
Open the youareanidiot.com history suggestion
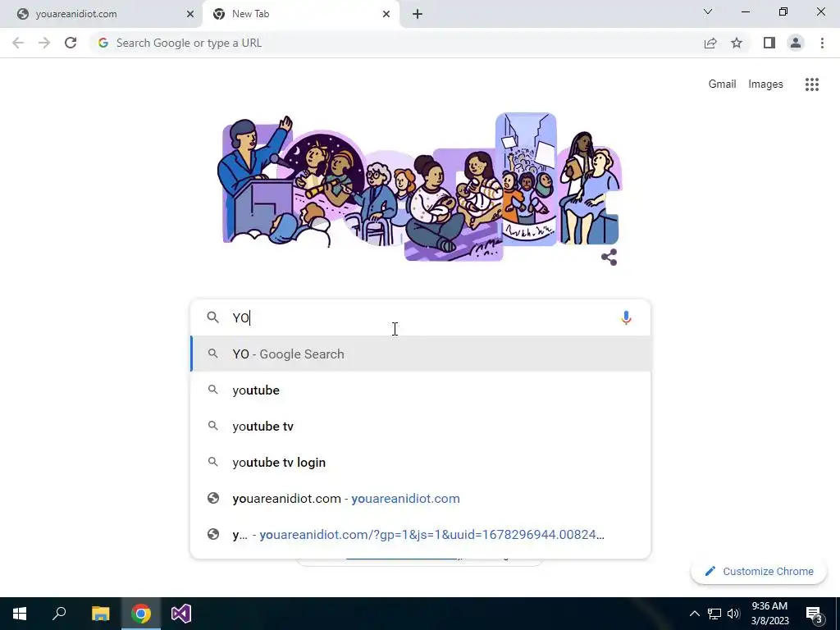click(x=421, y=499)
